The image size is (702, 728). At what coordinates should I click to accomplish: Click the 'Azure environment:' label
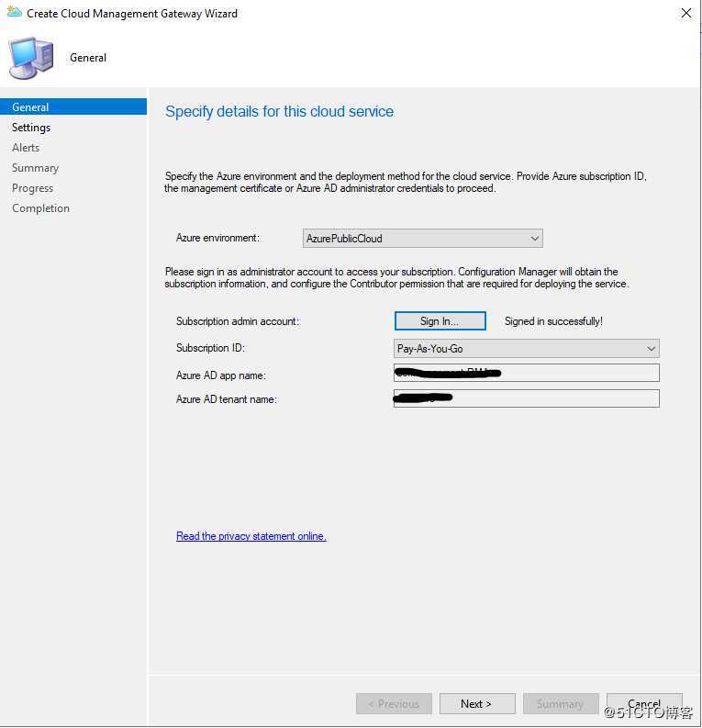click(x=217, y=238)
